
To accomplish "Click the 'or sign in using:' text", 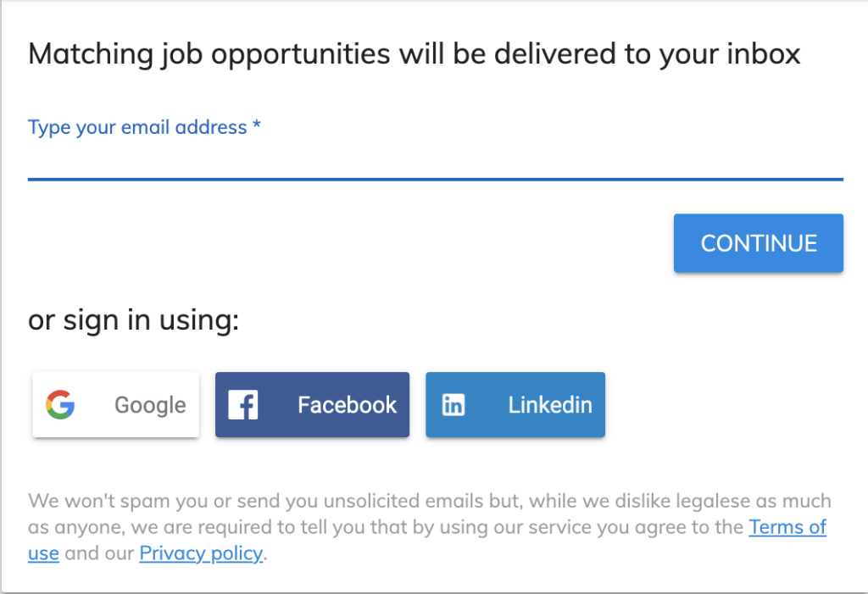I will [x=134, y=321].
